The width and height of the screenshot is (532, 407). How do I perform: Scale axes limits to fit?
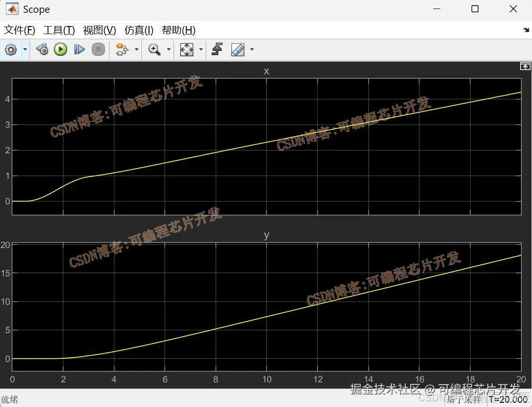[x=187, y=50]
